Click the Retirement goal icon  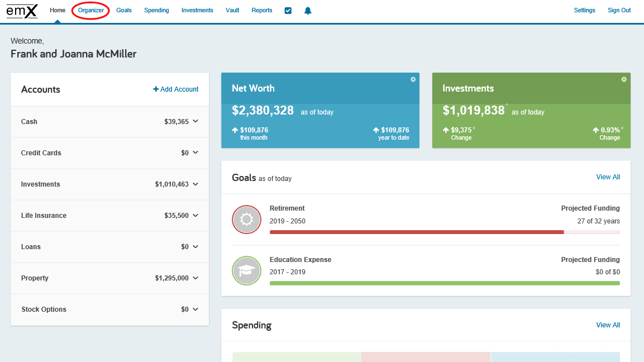click(x=246, y=220)
